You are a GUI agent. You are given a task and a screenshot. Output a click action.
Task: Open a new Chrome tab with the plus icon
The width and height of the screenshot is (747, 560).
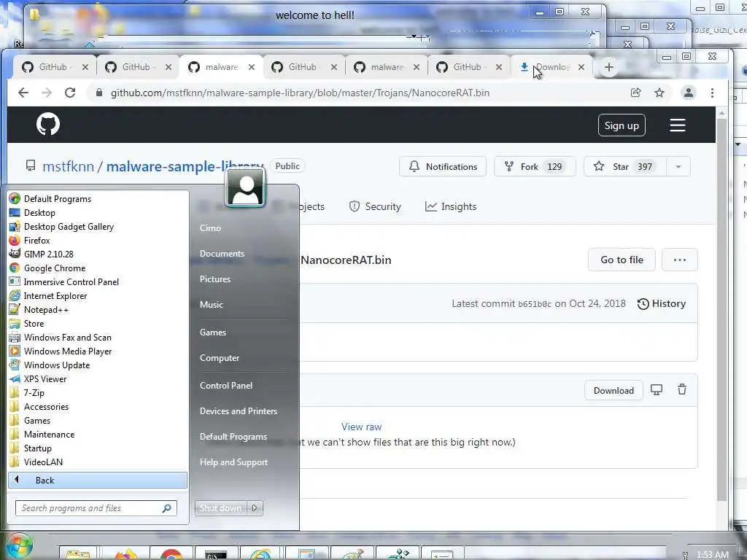[609, 67]
